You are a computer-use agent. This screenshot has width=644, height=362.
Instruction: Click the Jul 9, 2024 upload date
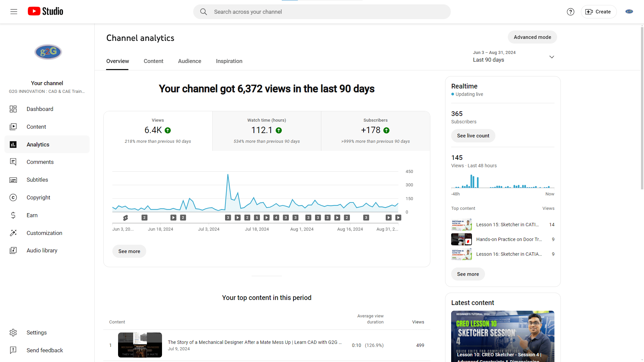click(x=179, y=349)
